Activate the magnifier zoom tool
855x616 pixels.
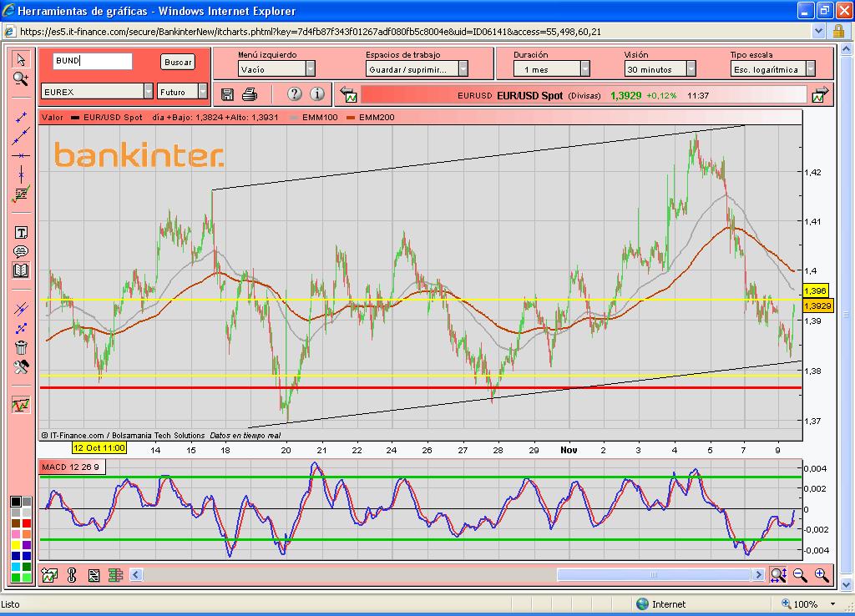(x=21, y=78)
